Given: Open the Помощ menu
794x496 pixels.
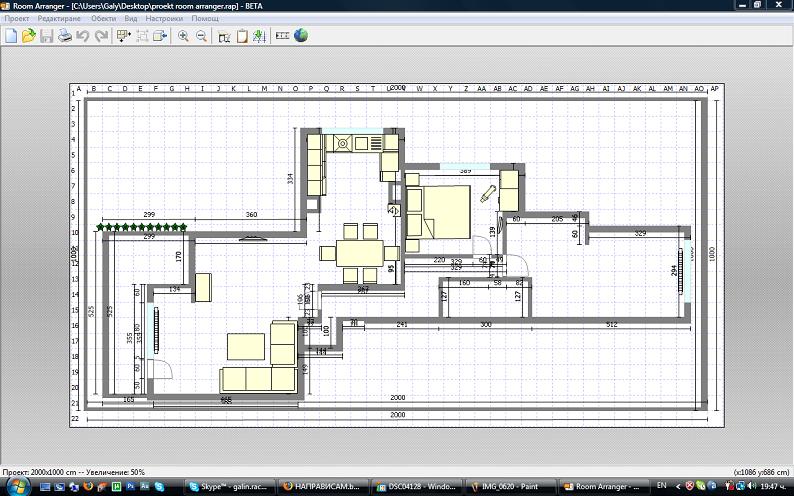Looking at the screenshot, I should pos(205,19).
